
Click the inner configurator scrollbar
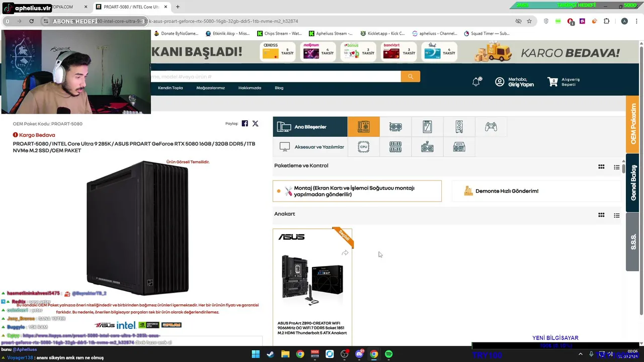coord(623,169)
